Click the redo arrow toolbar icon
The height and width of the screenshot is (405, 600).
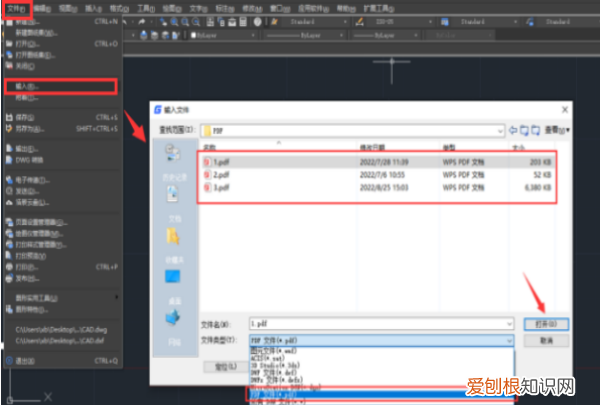(142, 22)
